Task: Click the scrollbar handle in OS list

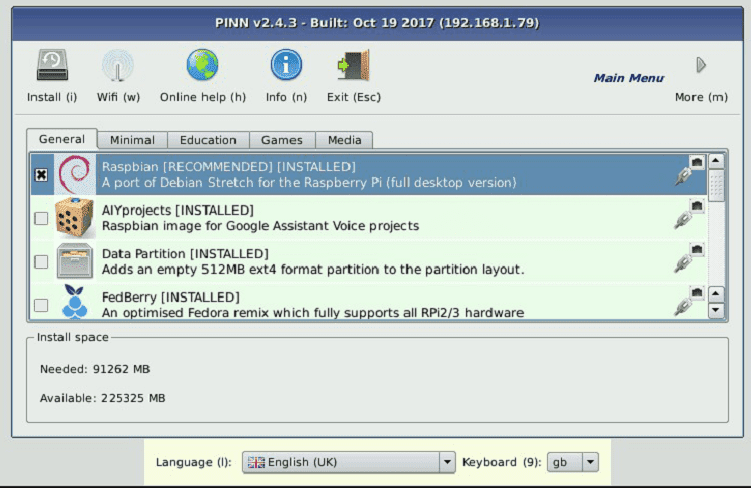Action: (716, 185)
